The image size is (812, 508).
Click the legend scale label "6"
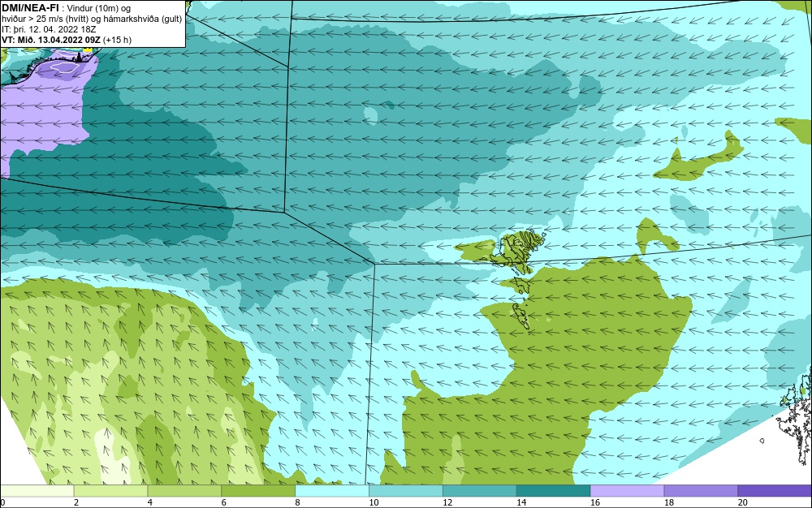(x=224, y=502)
